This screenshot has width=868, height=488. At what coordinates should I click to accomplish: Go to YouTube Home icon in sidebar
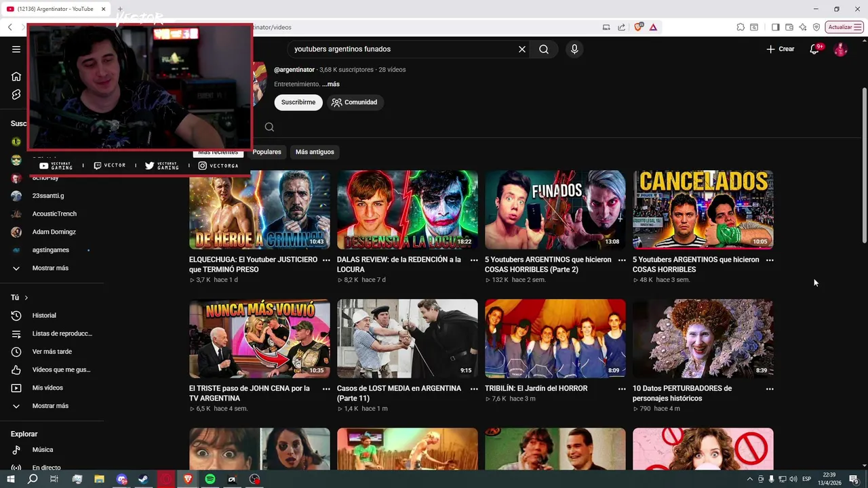pyautogui.click(x=16, y=77)
